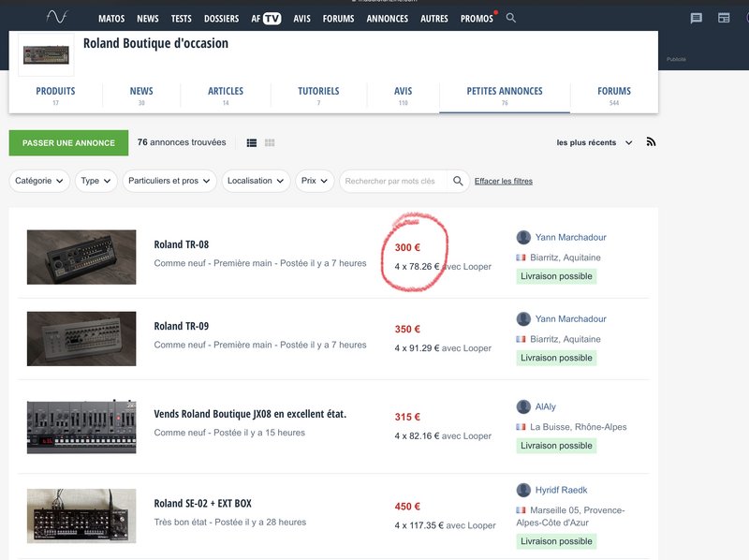Expand Particuliers et pros filter

coord(169,181)
